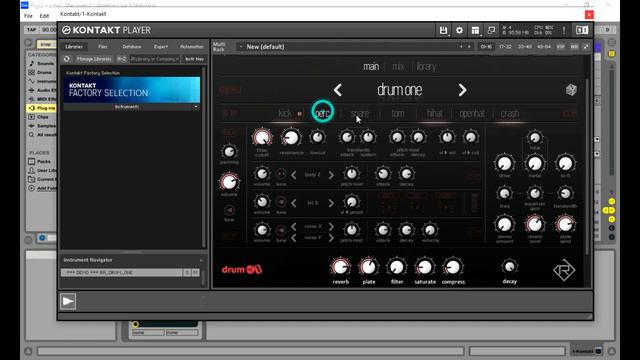Click the play arrow icon below Instrument Navigator

click(x=68, y=302)
